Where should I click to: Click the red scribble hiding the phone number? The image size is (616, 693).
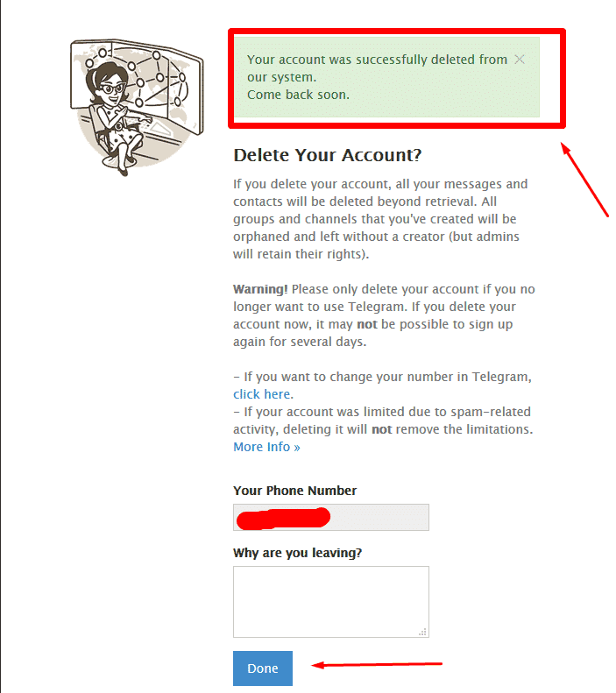tap(283, 519)
